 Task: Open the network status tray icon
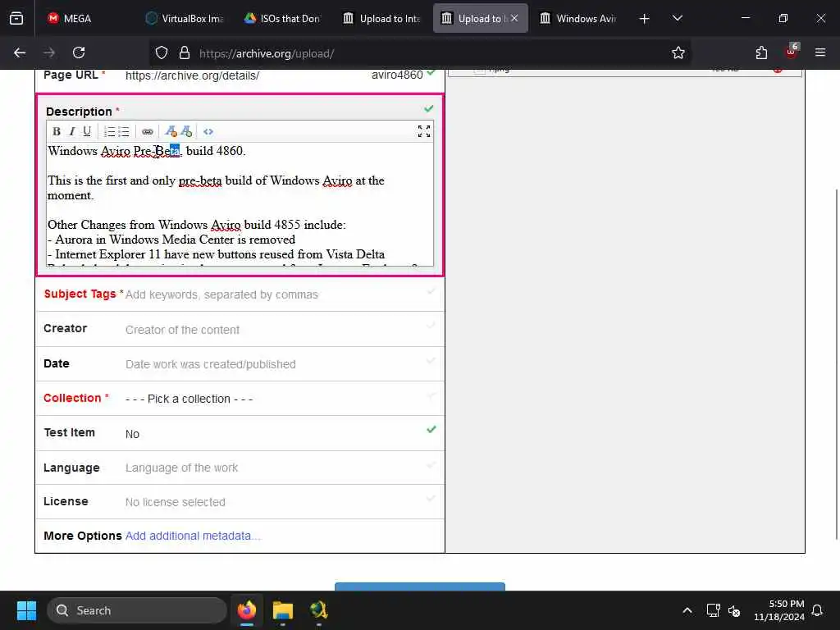(713, 610)
